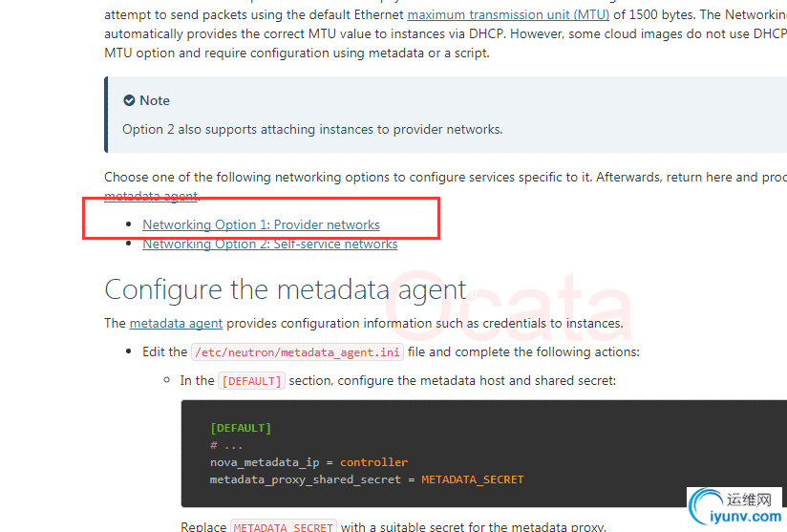Click the red [DEFAULT] inline code label
This screenshot has height=532, width=787.
(x=251, y=381)
